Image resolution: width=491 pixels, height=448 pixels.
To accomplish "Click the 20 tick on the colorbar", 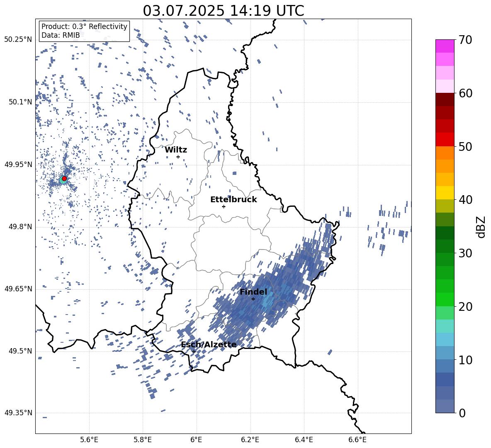I will (x=465, y=306).
